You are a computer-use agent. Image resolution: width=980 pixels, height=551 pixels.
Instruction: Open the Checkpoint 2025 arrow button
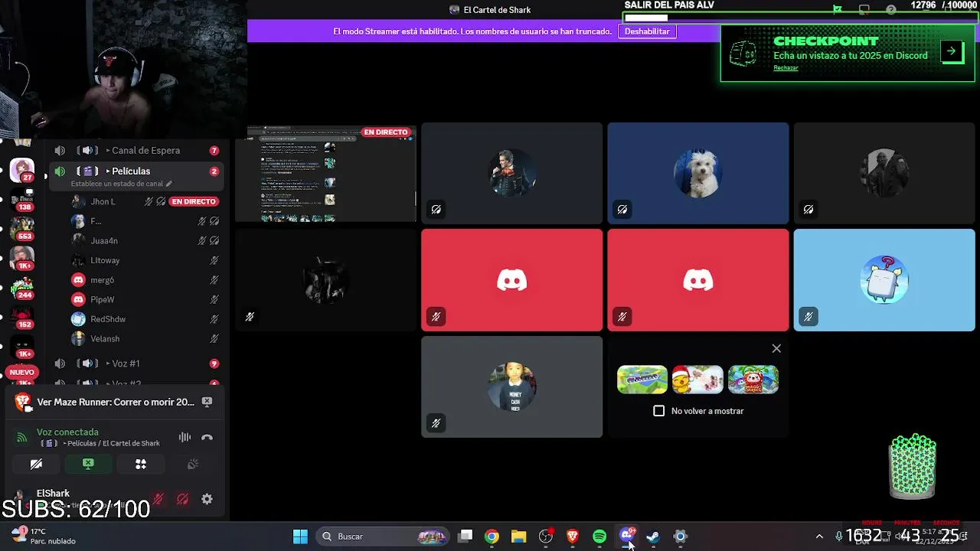coord(952,51)
